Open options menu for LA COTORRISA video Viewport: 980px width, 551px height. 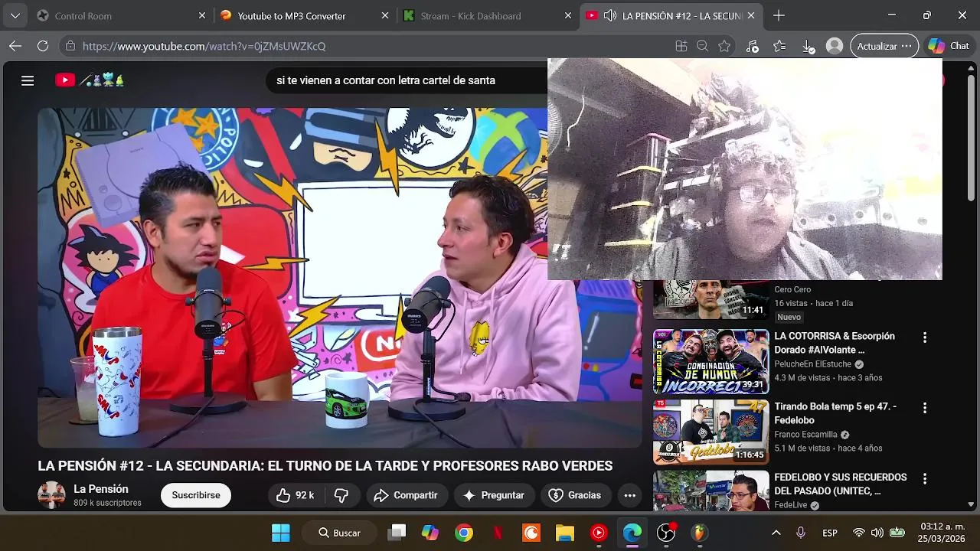(924, 337)
